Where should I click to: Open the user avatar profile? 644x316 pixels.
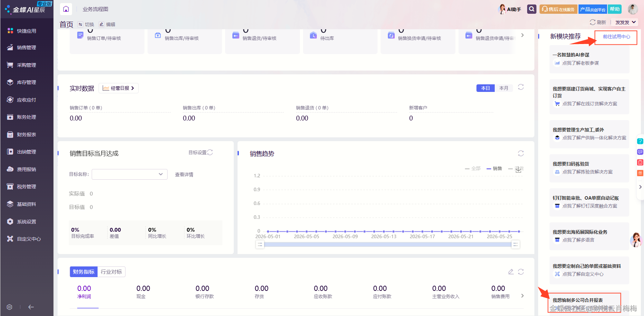633,9
